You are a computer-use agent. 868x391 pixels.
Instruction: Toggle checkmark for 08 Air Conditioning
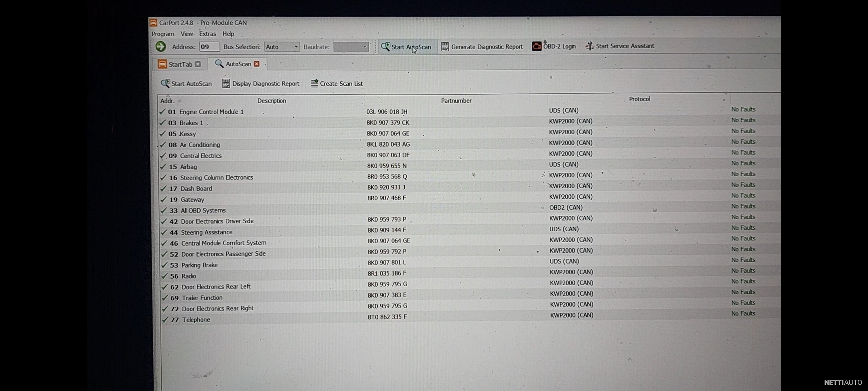click(163, 144)
